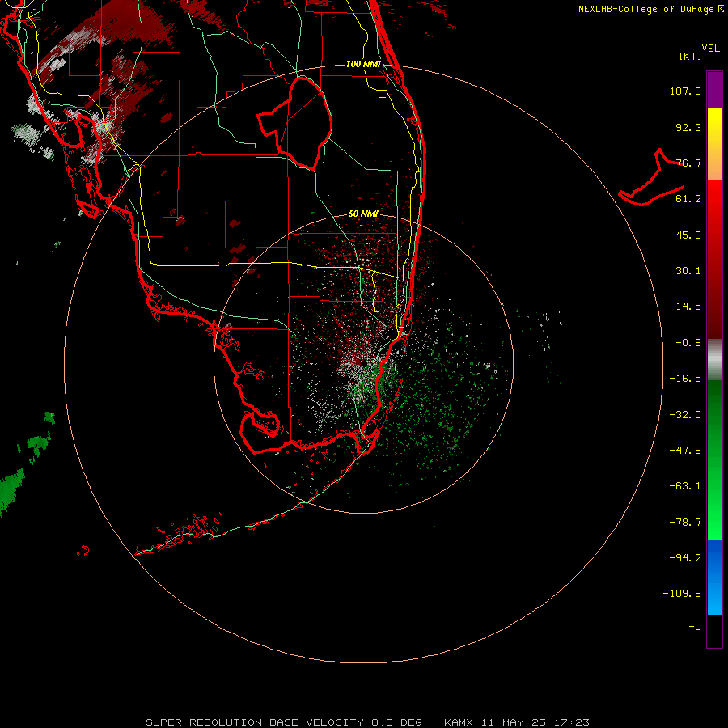Click the 76.7 legend value
728x728 pixels.
pos(688,163)
